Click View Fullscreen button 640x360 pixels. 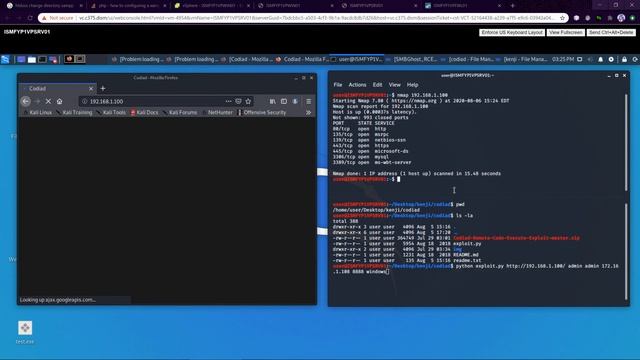[x=565, y=32]
